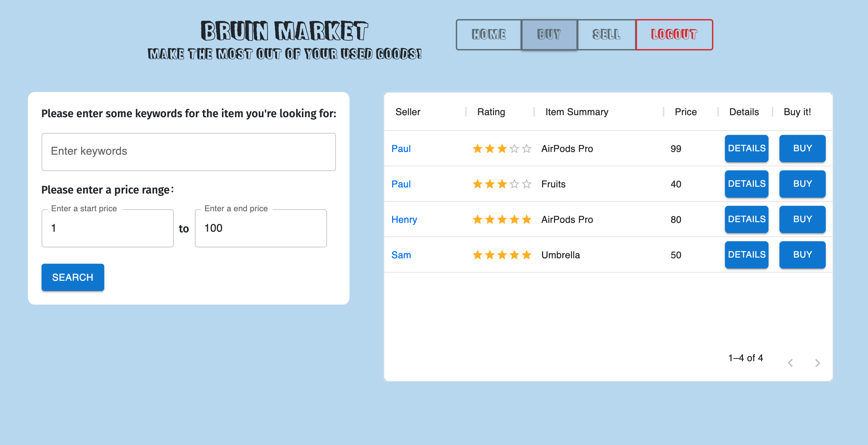Click the start price input

pos(107,228)
